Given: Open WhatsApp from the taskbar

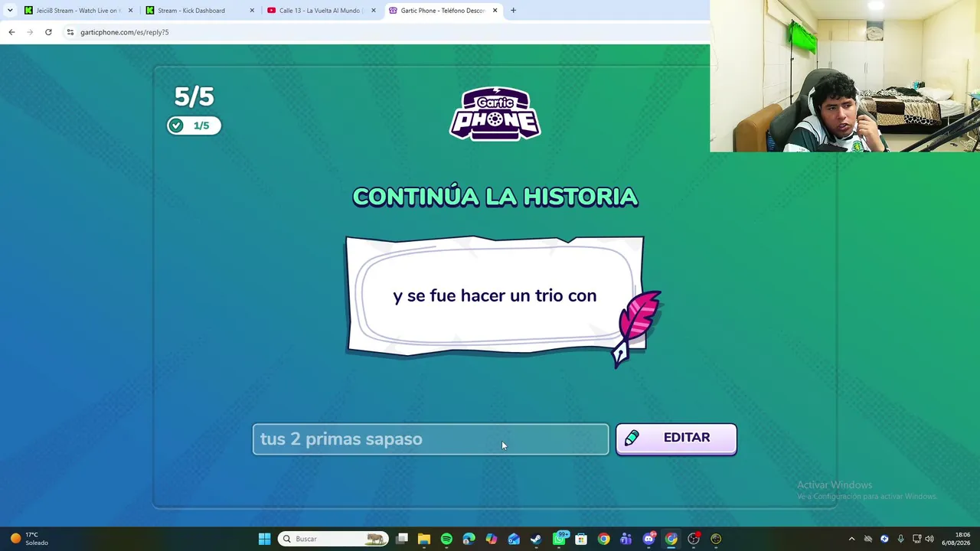Looking at the screenshot, I should coord(560,539).
